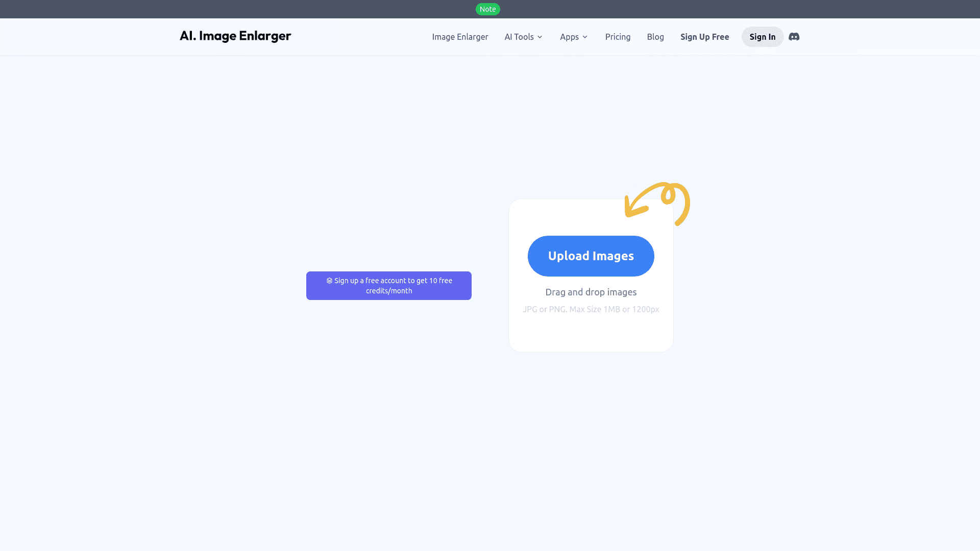Click the free account signup banner
980x551 pixels.
(x=388, y=285)
